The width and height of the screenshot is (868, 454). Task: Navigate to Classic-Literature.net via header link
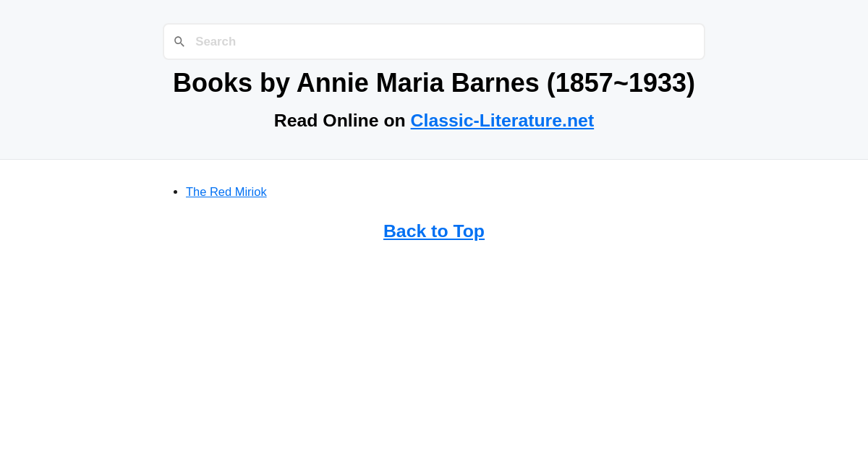502,120
